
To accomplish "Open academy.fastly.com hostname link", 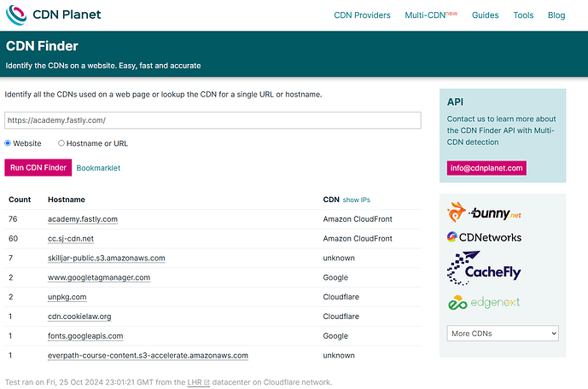I will point(83,219).
